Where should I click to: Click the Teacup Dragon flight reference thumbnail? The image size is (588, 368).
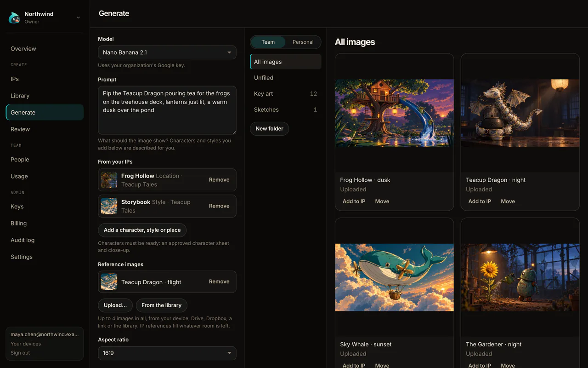pyautogui.click(x=109, y=282)
